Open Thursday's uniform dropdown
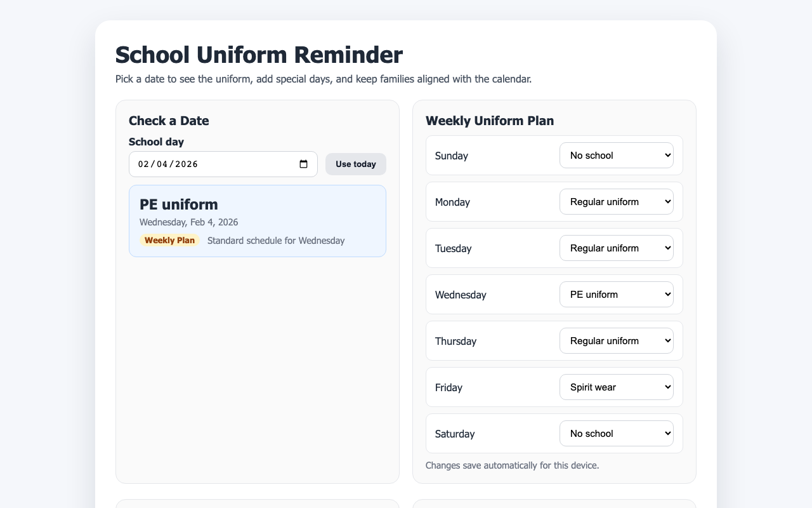This screenshot has height=508, width=812. point(616,340)
